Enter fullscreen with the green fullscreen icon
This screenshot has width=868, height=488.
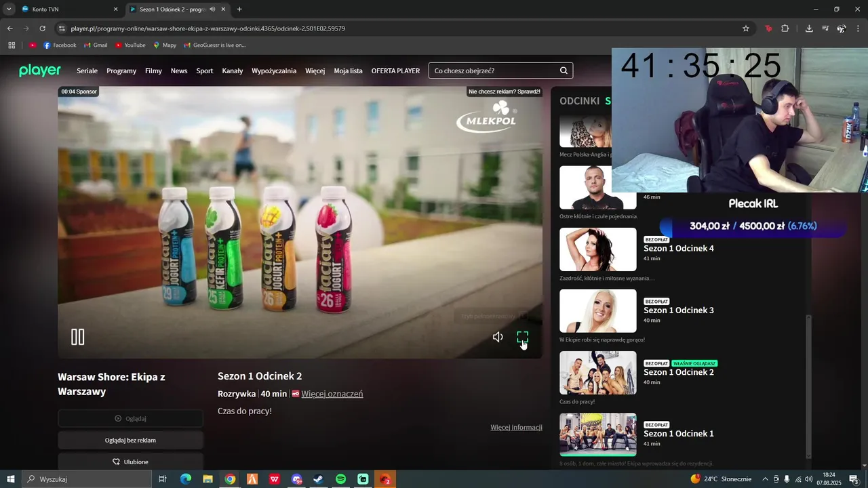522,337
